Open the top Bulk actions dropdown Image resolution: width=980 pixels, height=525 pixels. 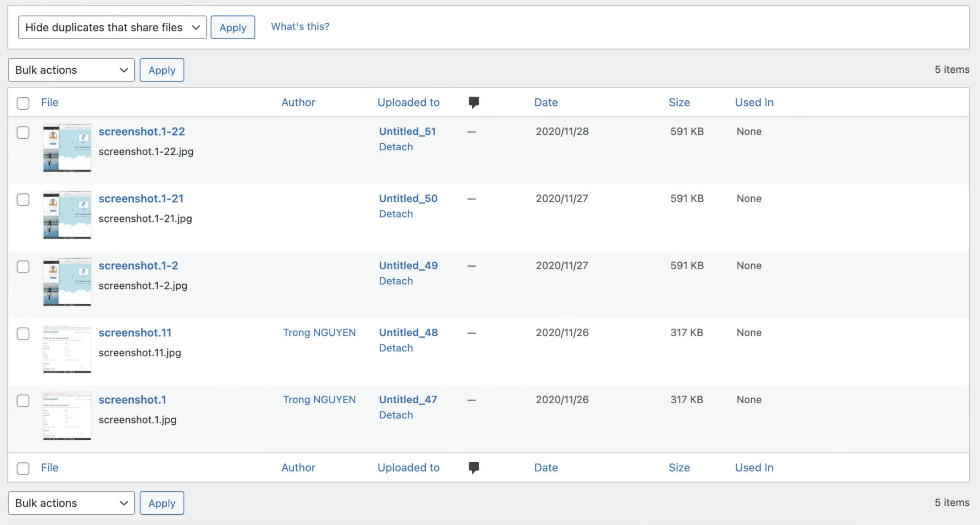point(71,70)
